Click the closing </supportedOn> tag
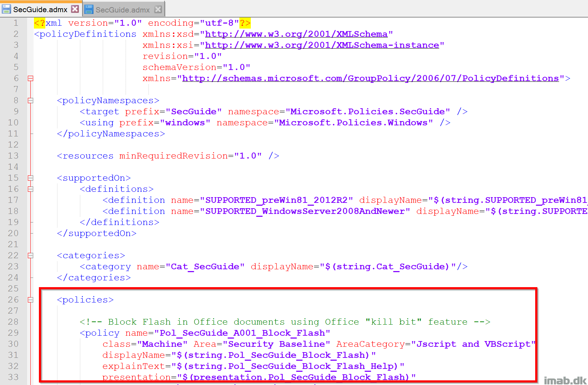This screenshot has height=385, width=588. click(97, 233)
